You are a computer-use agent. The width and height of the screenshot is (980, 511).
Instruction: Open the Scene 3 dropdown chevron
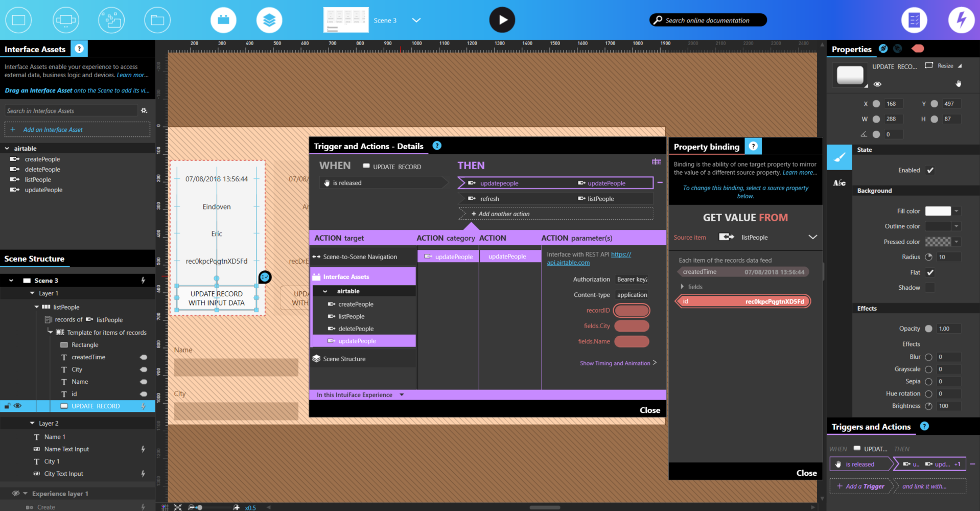pos(416,20)
